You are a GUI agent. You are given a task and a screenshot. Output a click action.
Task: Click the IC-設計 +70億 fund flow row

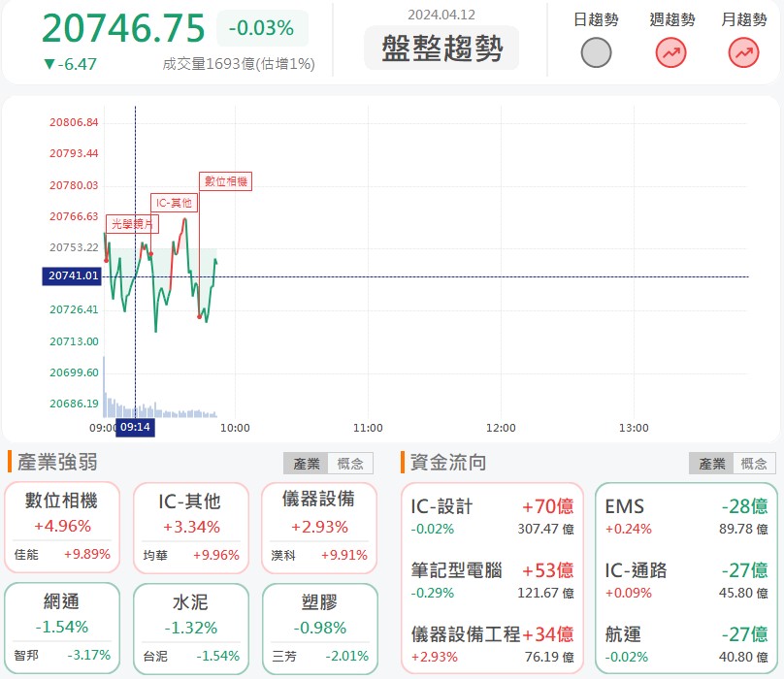click(x=492, y=516)
